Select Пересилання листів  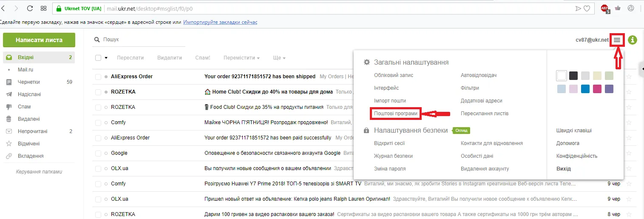pos(485,114)
